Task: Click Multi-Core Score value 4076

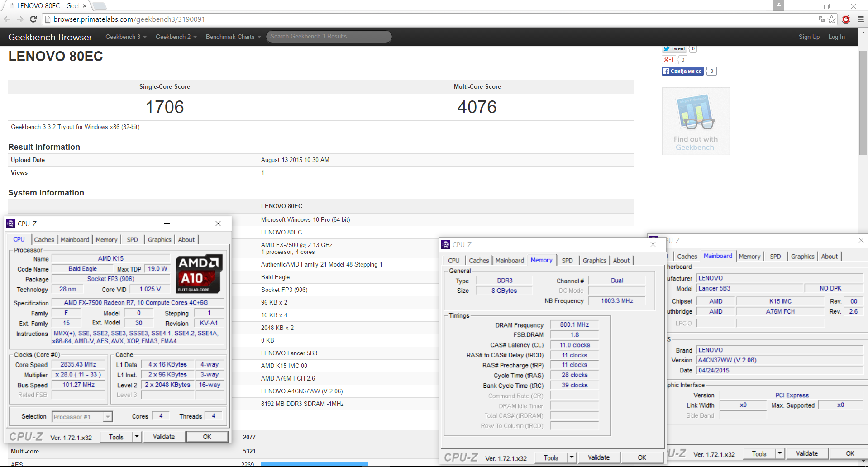Action: click(x=477, y=107)
